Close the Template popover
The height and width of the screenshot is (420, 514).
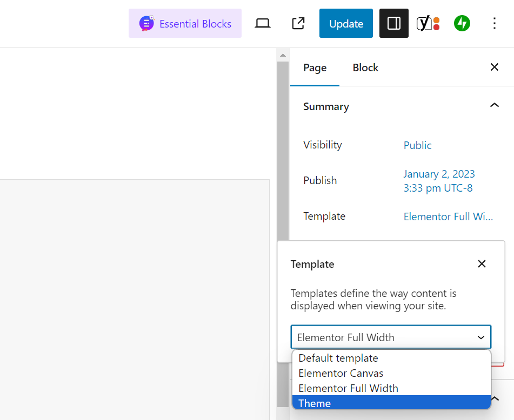(x=482, y=264)
